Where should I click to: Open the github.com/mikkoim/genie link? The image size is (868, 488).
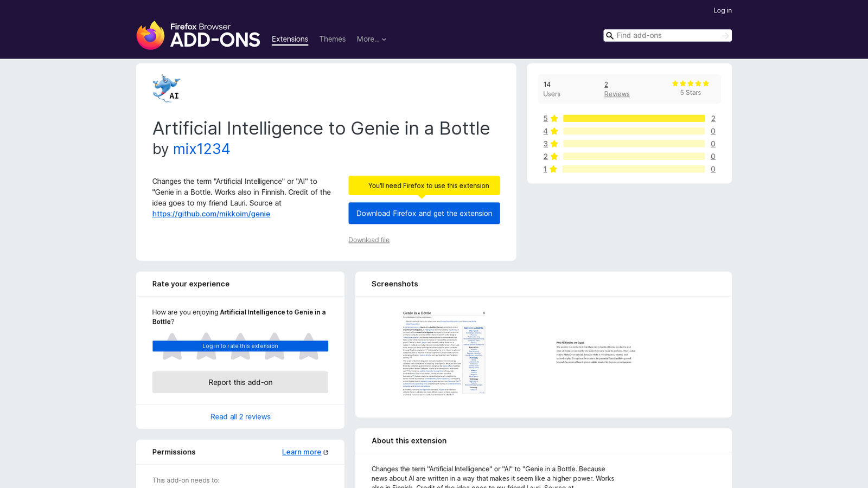(x=211, y=214)
